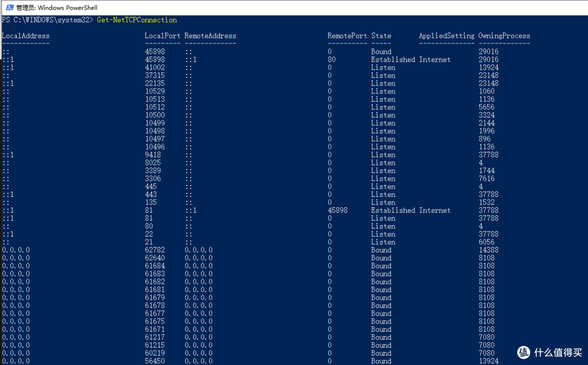Select local port value 443
Image resolution: width=588 pixels, height=365 pixels.
pos(151,195)
